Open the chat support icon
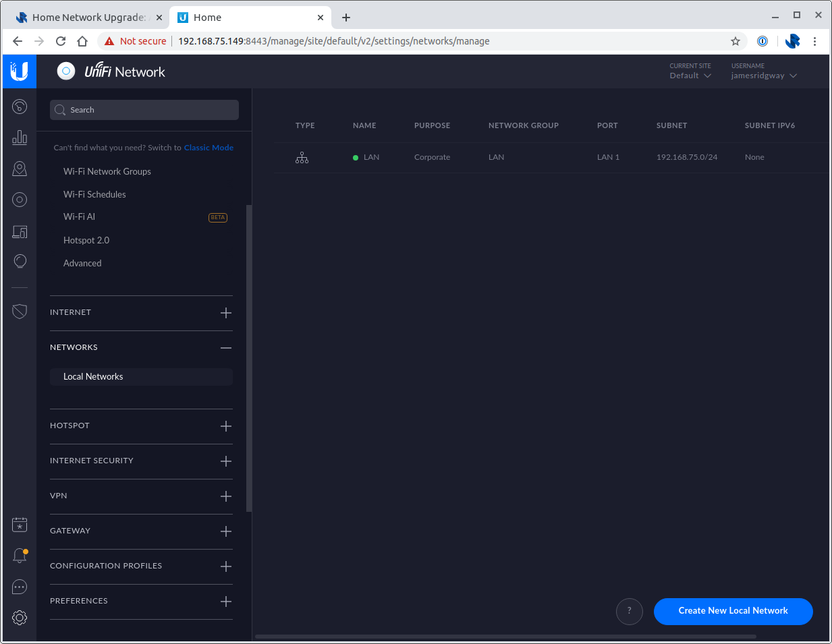The image size is (832, 644). (19, 587)
